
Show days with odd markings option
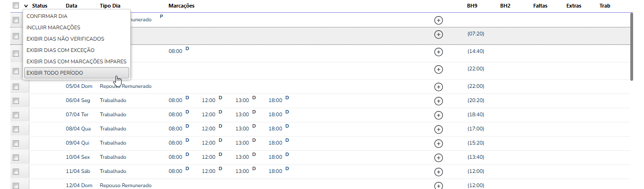coord(76,61)
